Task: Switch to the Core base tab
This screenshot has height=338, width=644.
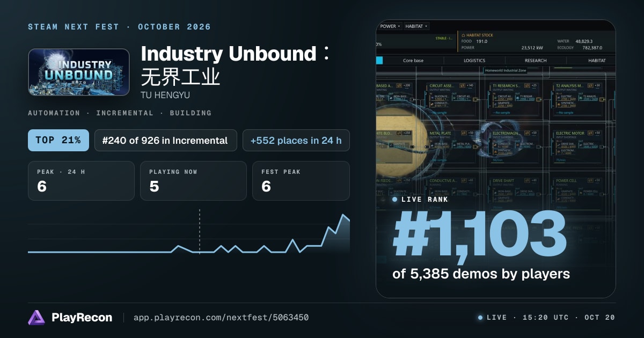Action: (413, 61)
